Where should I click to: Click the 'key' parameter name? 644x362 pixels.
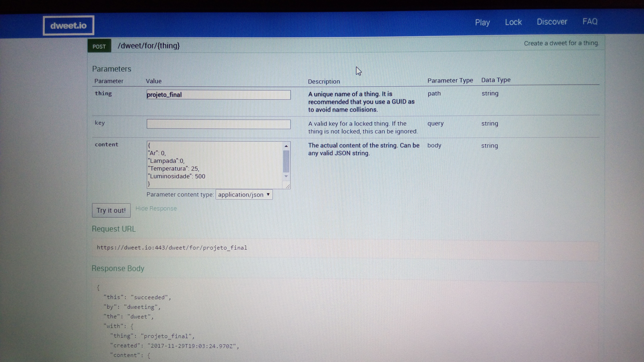[x=100, y=123]
